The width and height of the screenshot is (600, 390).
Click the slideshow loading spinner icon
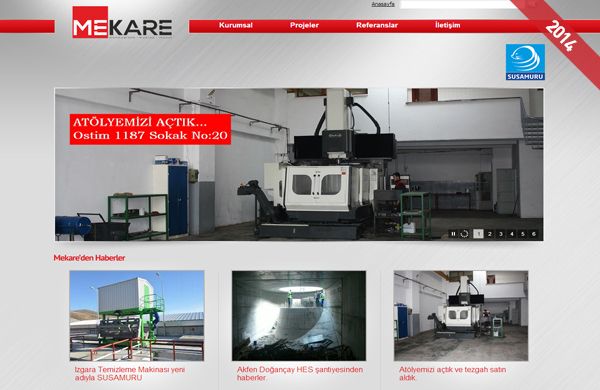tap(464, 234)
